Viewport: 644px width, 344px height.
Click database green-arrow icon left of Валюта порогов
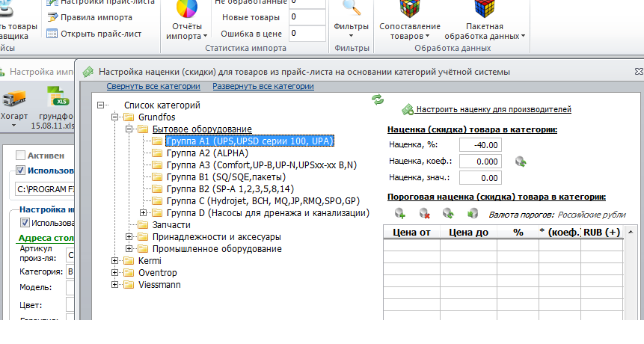(x=472, y=213)
